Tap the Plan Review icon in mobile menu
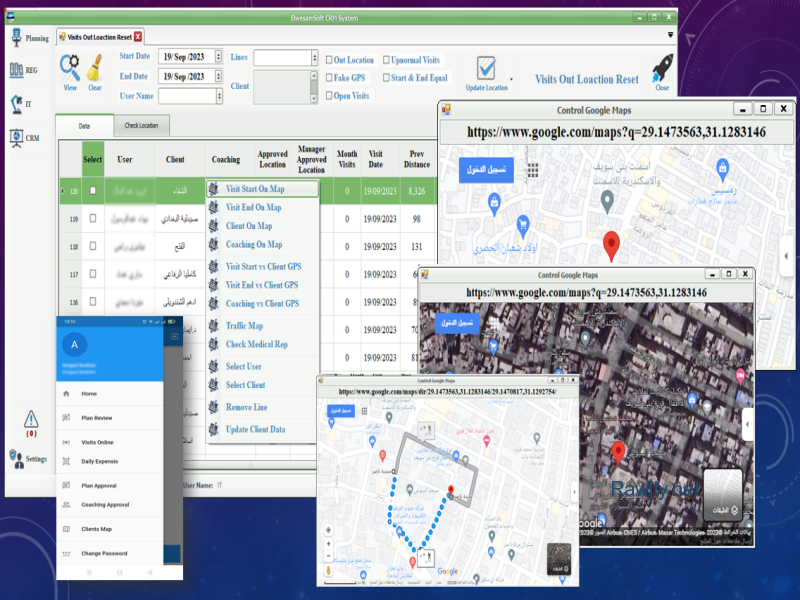 pos(66,417)
